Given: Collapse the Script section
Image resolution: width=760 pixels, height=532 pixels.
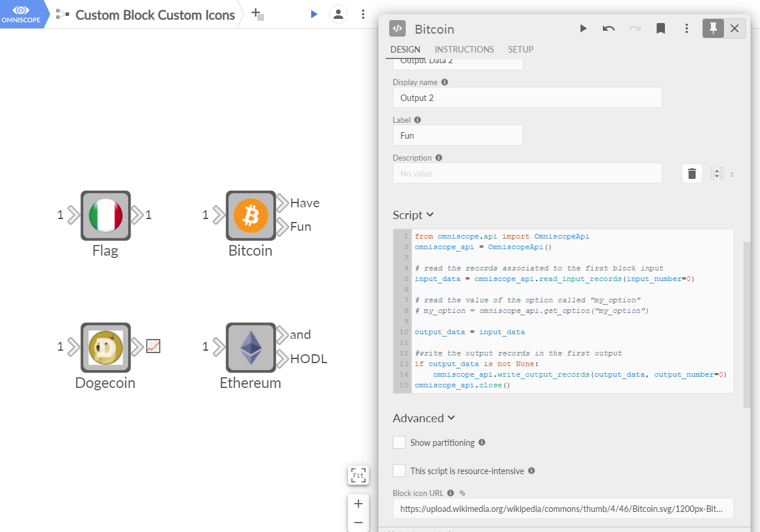Looking at the screenshot, I should 413,215.
